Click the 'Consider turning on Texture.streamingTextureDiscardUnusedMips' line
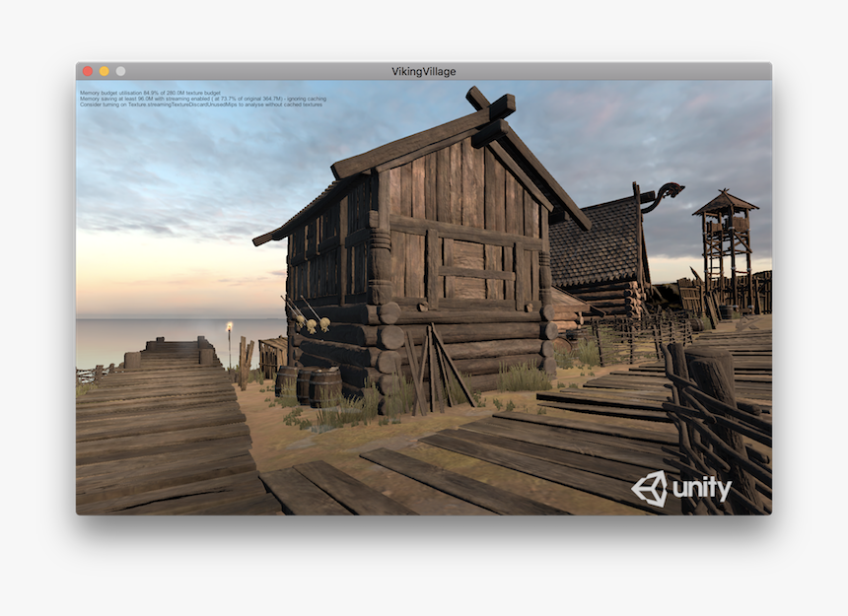 [201, 104]
